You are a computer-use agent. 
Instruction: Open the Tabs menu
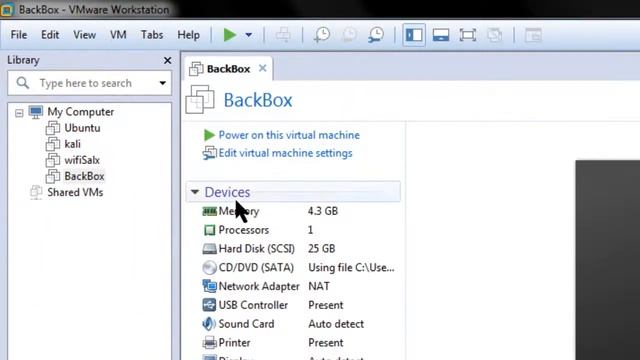click(152, 35)
